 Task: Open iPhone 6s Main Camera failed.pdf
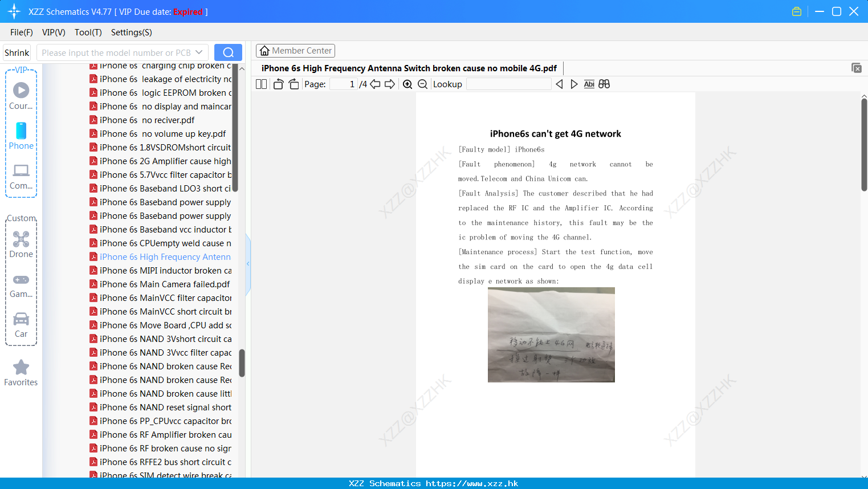[x=160, y=284]
